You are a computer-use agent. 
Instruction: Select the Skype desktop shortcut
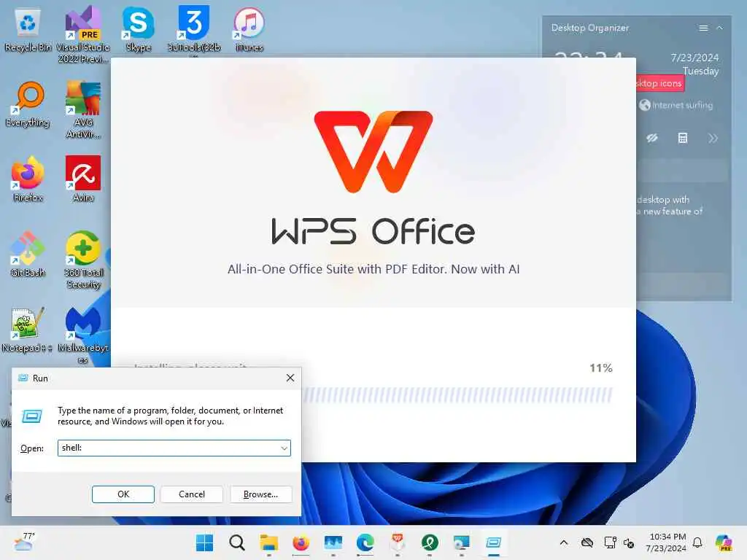pyautogui.click(x=138, y=29)
